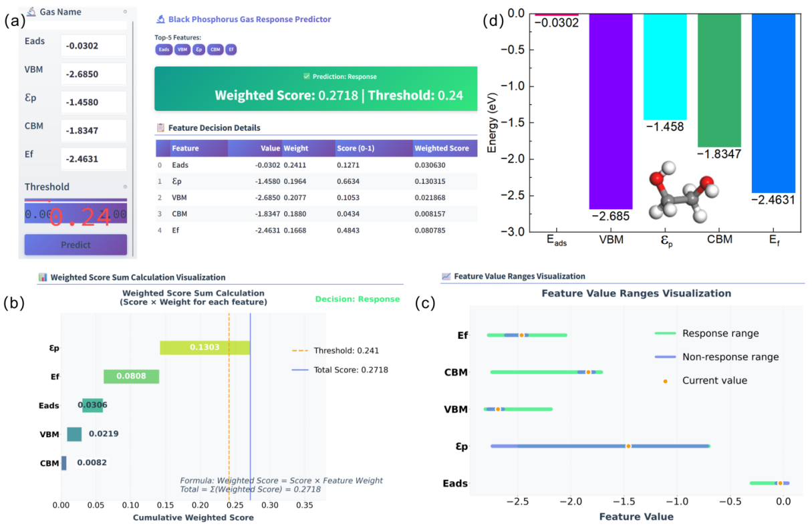Click the Eads feature tag

click(163, 49)
